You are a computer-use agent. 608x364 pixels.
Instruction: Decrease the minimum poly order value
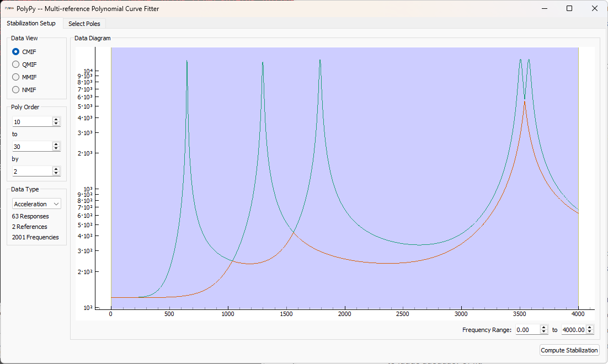click(56, 124)
